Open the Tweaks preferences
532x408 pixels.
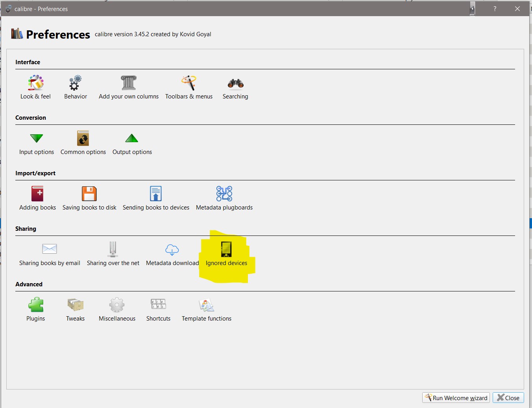pos(75,310)
